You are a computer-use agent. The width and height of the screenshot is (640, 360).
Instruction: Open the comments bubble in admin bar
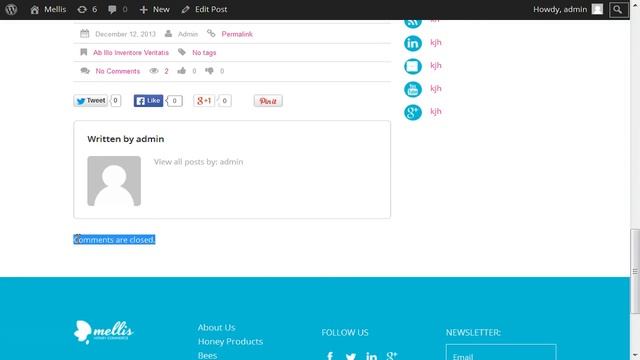click(118, 9)
